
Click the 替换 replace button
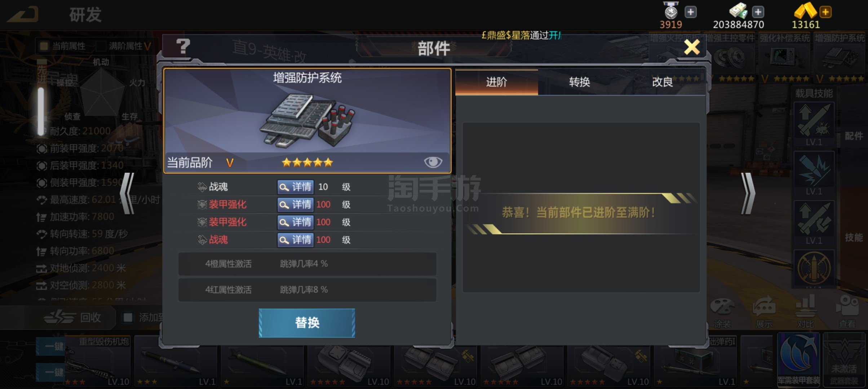click(307, 323)
